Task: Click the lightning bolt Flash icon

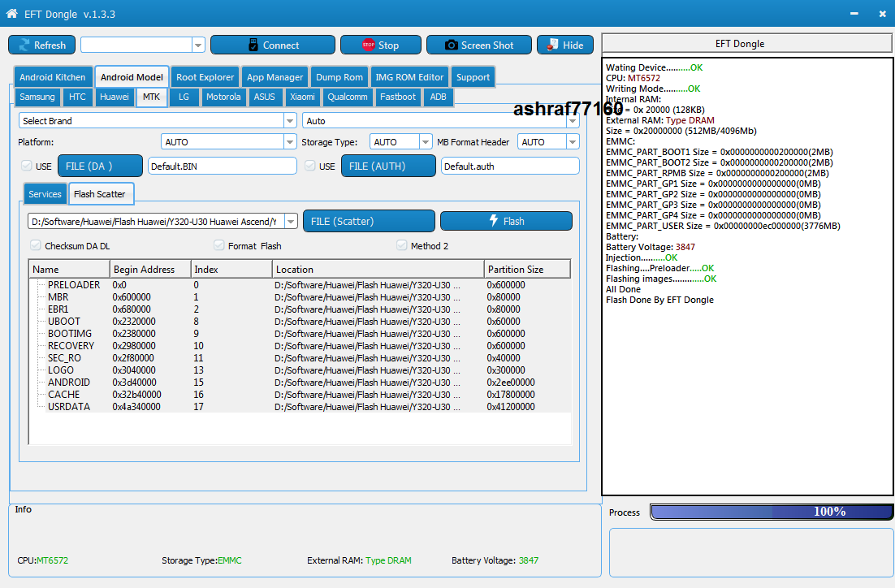Action: click(494, 220)
